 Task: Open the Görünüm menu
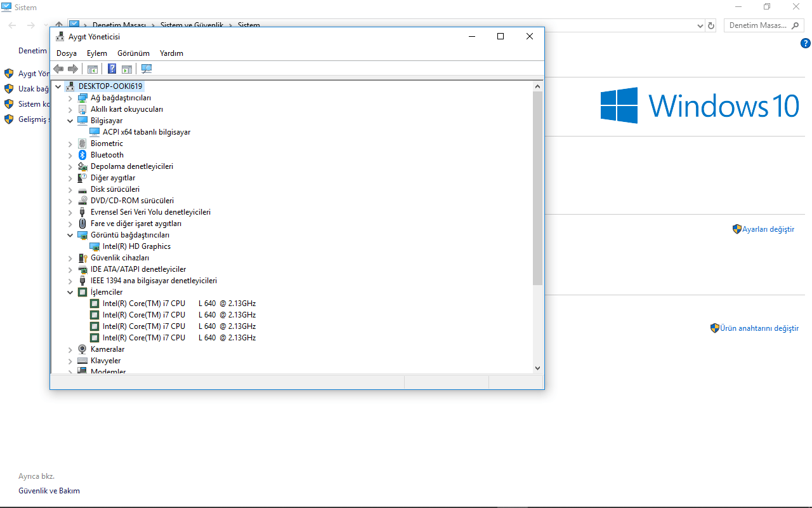133,53
